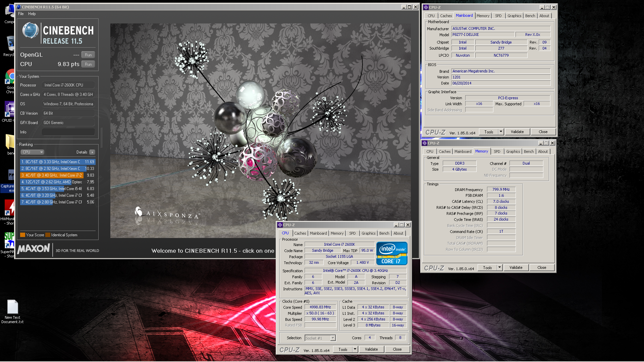Click the rendered spheres image in Cinebench

260,131
